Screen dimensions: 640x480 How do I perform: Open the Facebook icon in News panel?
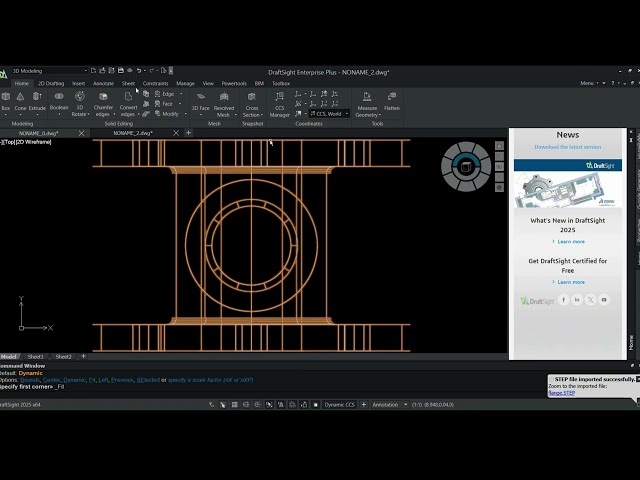click(x=564, y=300)
